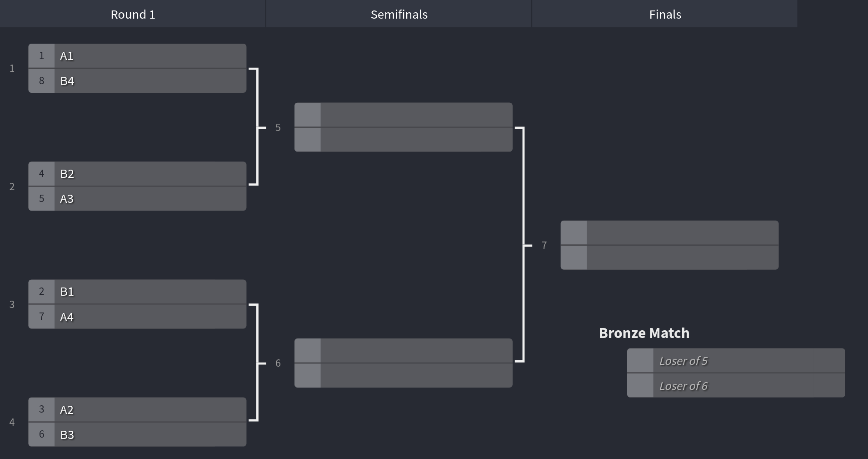Screen dimensions: 868x459
Task: Select the Finals column header
Action: pos(665,14)
